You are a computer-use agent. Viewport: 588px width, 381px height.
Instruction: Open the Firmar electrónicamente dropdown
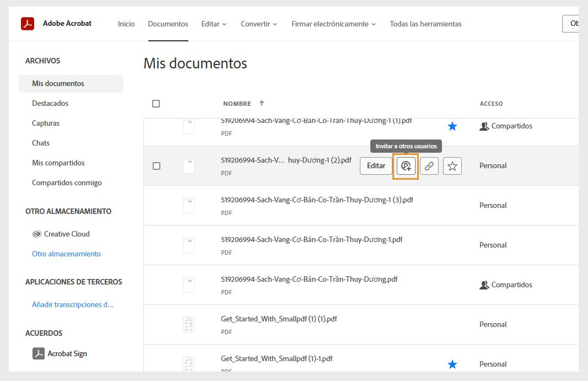pyautogui.click(x=333, y=24)
